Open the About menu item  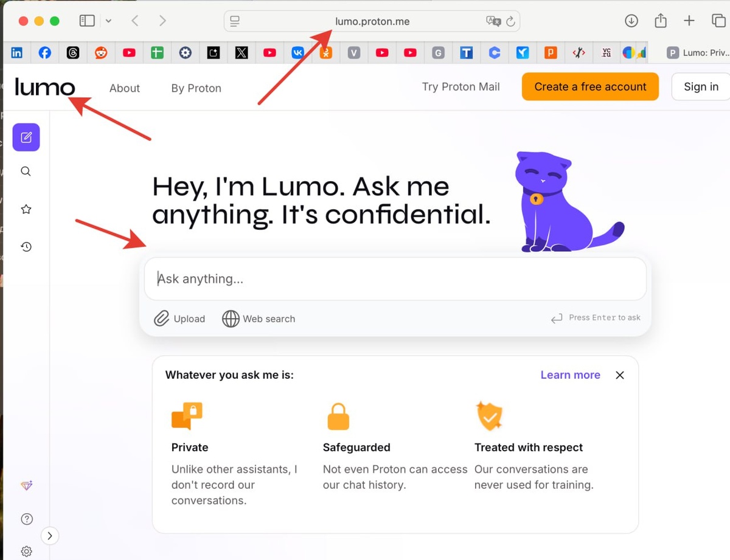pos(125,88)
